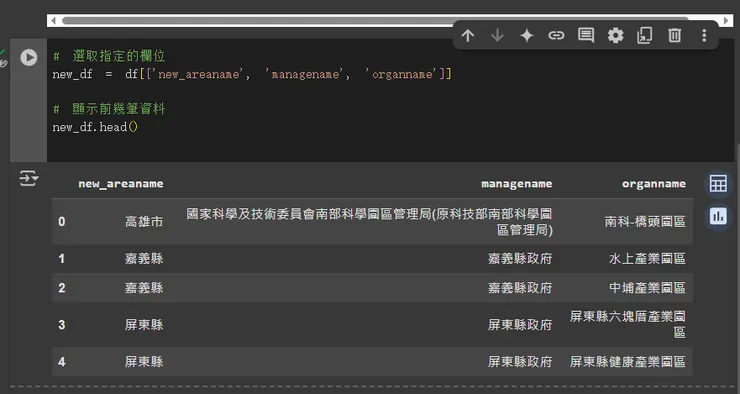Add a comment to cell
Image resolution: width=740 pixels, height=394 pixels.
[586, 35]
